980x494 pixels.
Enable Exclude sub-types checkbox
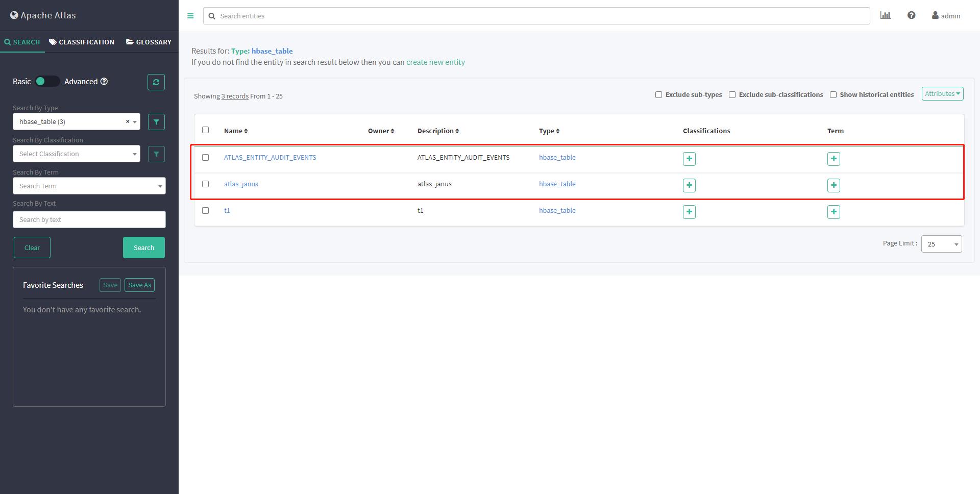click(x=658, y=94)
